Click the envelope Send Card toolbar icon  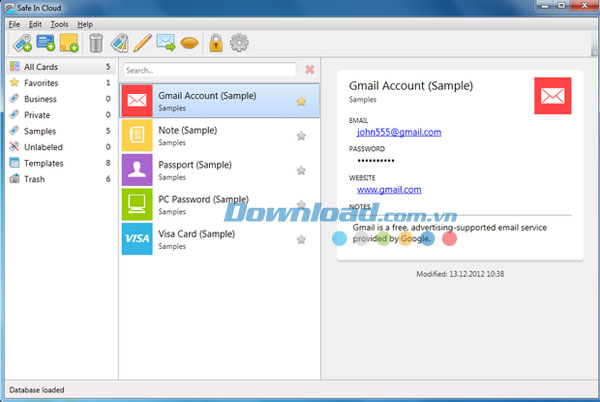pos(166,43)
